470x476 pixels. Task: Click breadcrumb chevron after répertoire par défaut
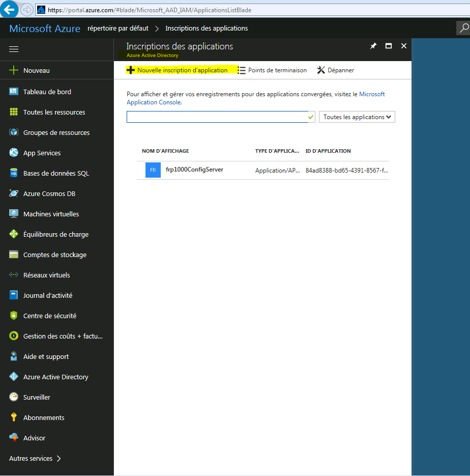157,29
